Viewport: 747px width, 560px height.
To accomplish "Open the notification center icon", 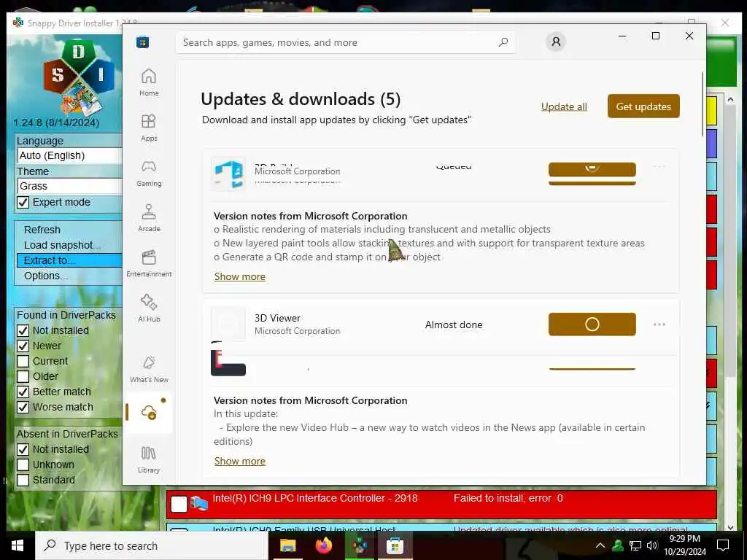I will click(x=723, y=545).
